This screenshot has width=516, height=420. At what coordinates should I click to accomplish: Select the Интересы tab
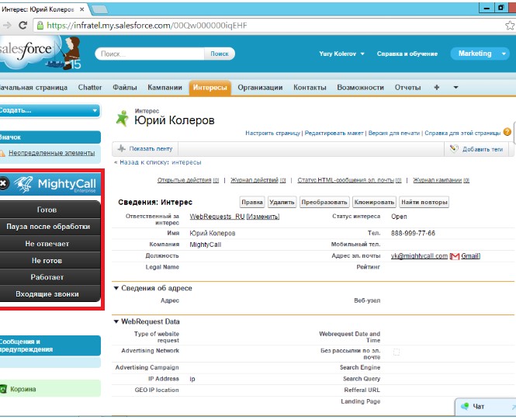[210, 88]
